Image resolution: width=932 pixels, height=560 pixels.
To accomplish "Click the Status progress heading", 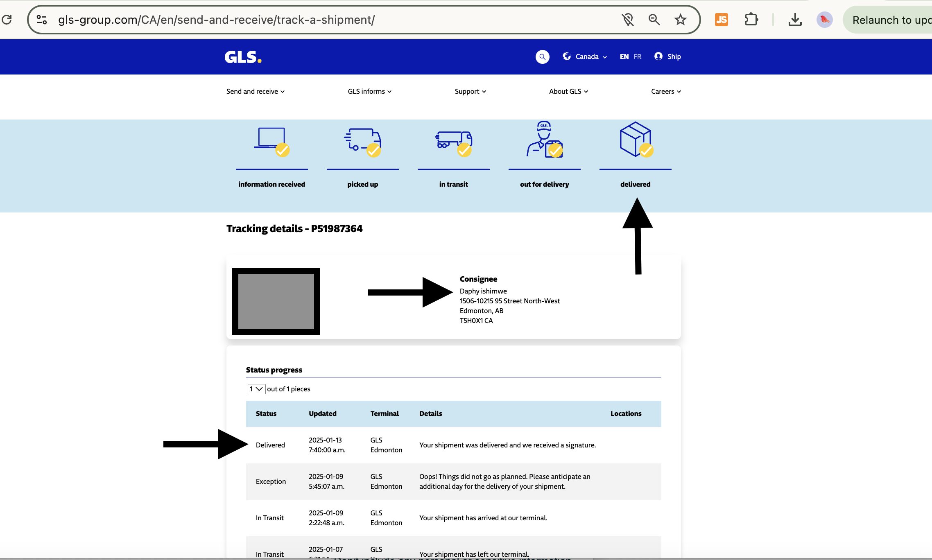I will [x=274, y=370].
